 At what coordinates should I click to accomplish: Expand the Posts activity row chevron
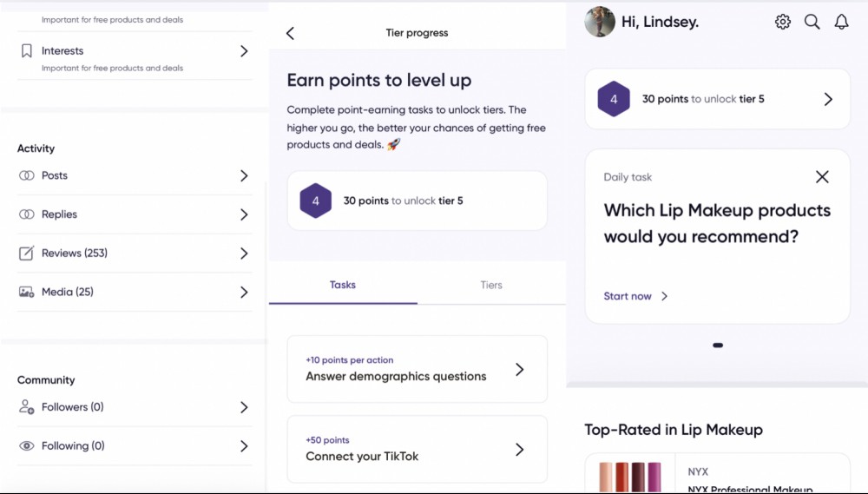pyautogui.click(x=244, y=175)
